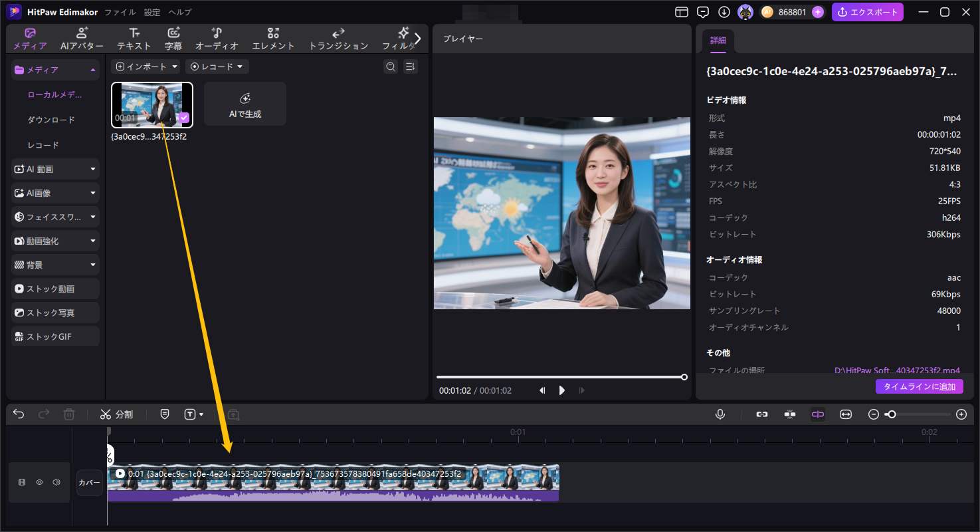Adjust the timeline zoom slider

(892, 414)
